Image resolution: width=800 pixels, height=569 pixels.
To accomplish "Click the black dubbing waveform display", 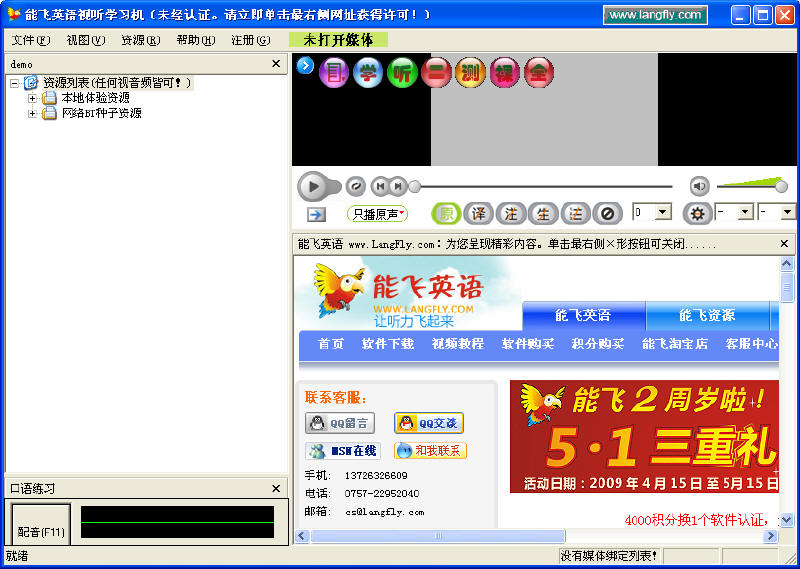I will pos(178,522).
